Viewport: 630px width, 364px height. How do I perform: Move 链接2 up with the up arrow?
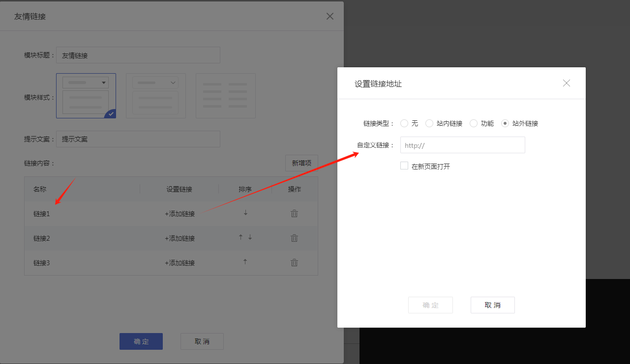tap(240, 237)
